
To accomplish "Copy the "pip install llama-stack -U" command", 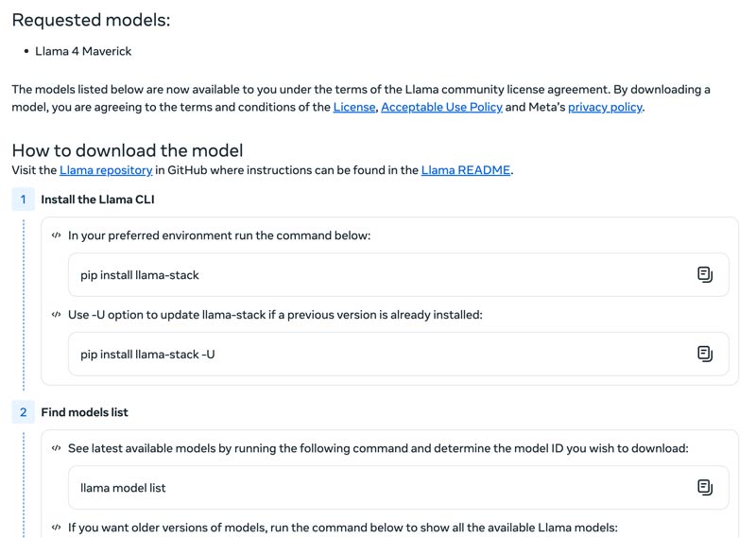I will point(705,354).
